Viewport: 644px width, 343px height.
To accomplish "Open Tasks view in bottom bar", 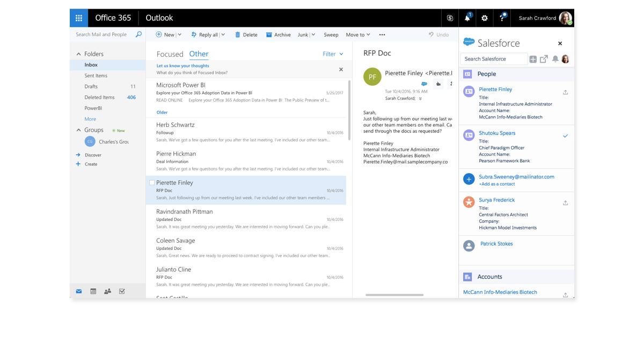I will pyautogui.click(x=122, y=291).
